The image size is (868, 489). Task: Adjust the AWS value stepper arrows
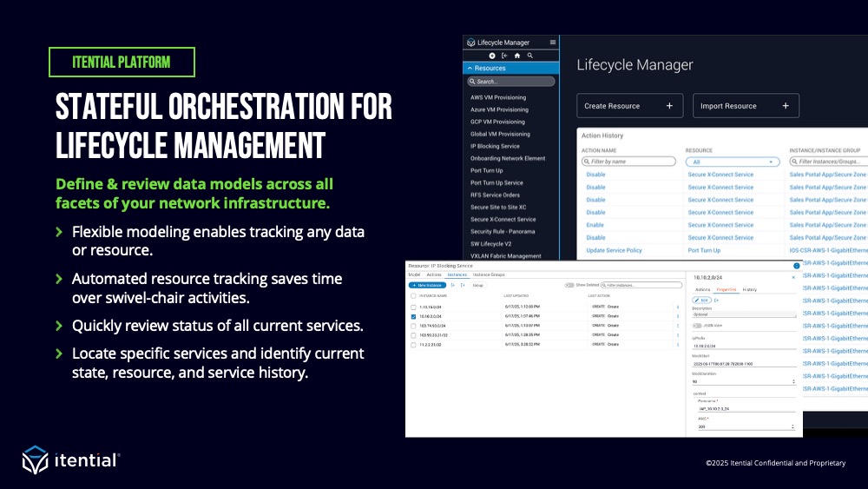point(792,426)
